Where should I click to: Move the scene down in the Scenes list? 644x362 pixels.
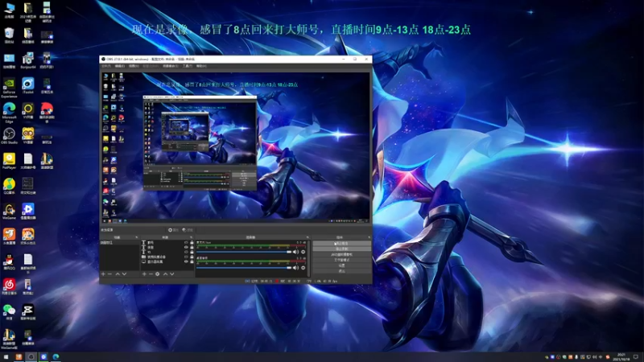tap(124, 274)
